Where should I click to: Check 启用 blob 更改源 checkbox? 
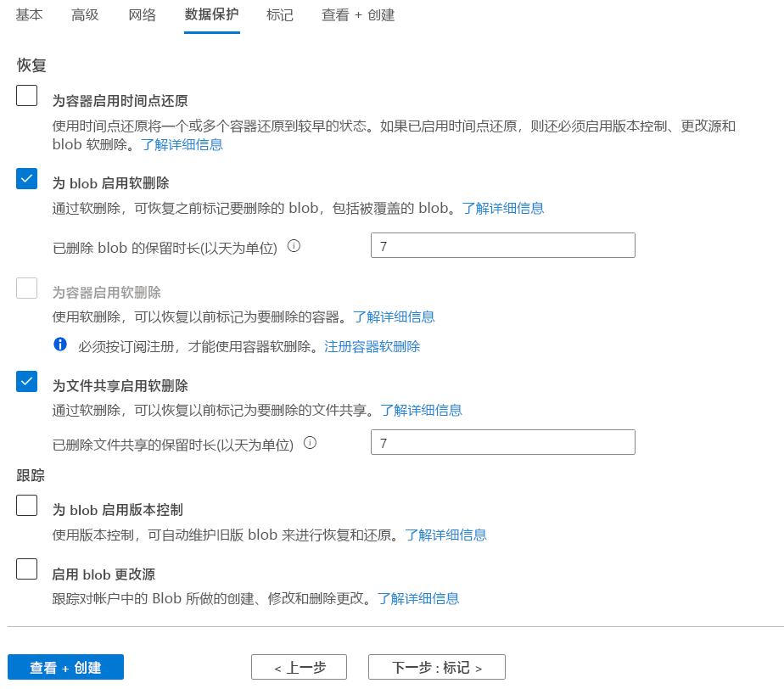tap(26, 569)
